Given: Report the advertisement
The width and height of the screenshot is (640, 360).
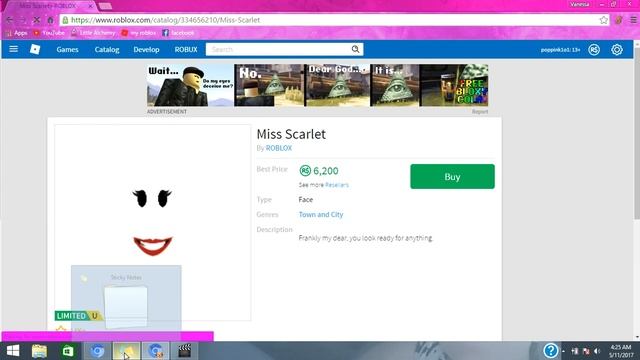Looking at the screenshot, I should 480,111.
